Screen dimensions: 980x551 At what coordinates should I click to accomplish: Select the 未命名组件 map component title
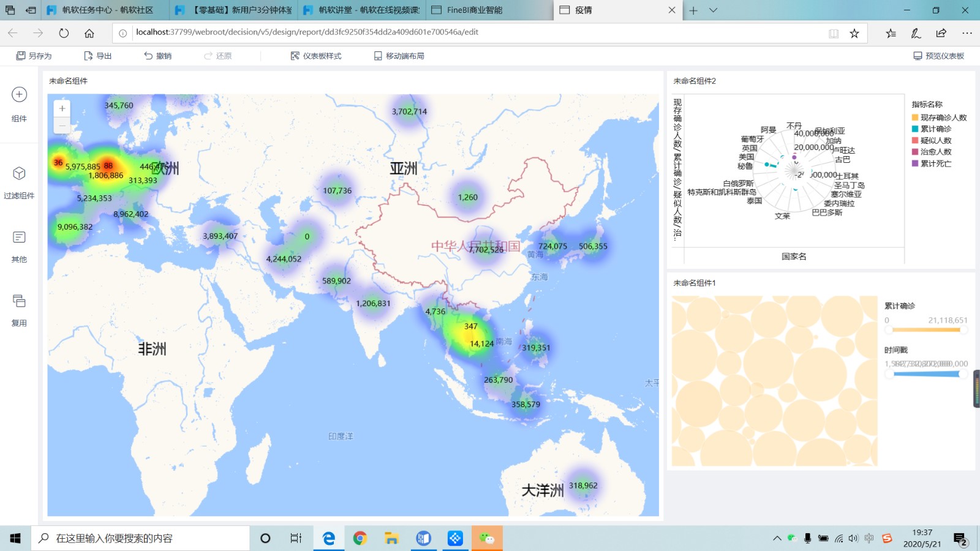tap(68, 81)
